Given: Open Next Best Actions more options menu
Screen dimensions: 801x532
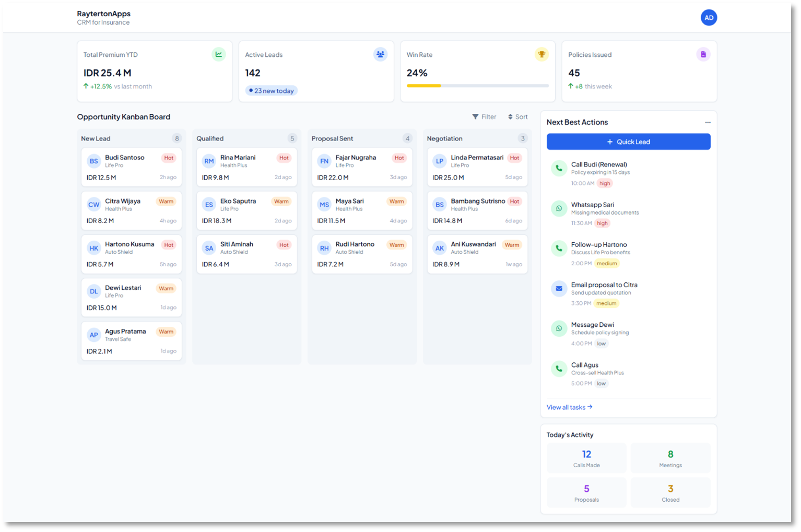Looking at the screenshot, I should tap(708, 123).
